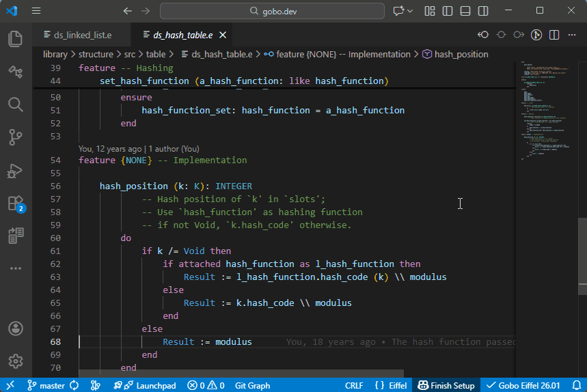Viewport: 587px width, 392px height.
Task: Open the Accounts menu icon
Action: pyautogui.click(x=15, y=328)
